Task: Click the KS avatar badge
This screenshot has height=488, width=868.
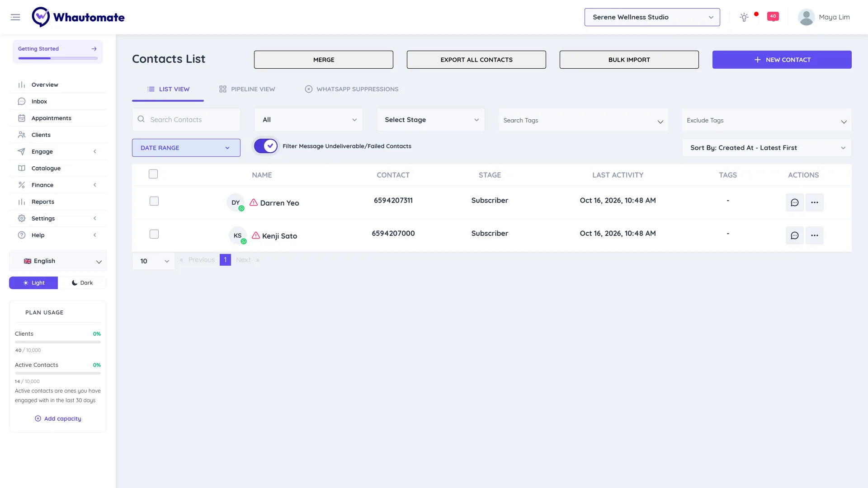Action: click(x=238, y=235)
